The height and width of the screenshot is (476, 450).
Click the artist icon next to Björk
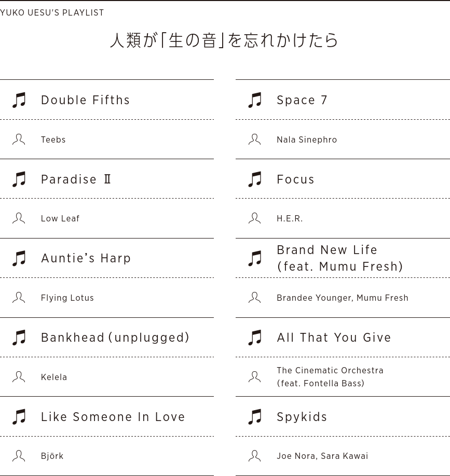click(19, 456)
